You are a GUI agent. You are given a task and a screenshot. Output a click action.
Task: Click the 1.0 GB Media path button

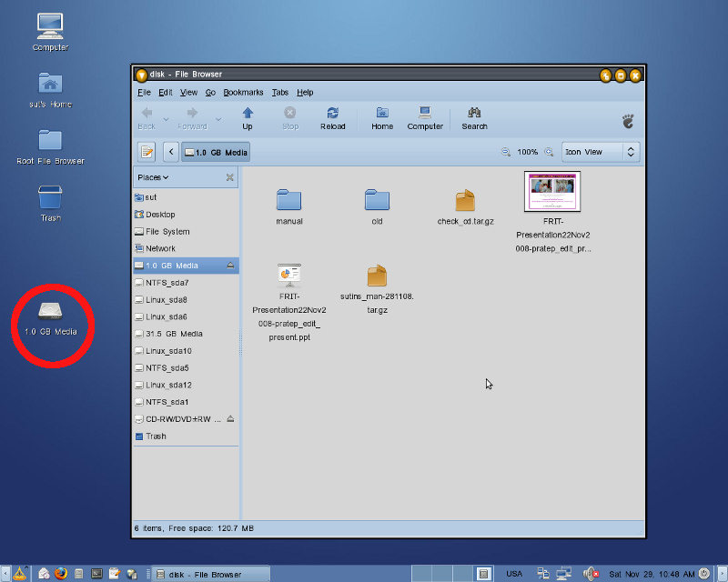(x=216, y=152)
